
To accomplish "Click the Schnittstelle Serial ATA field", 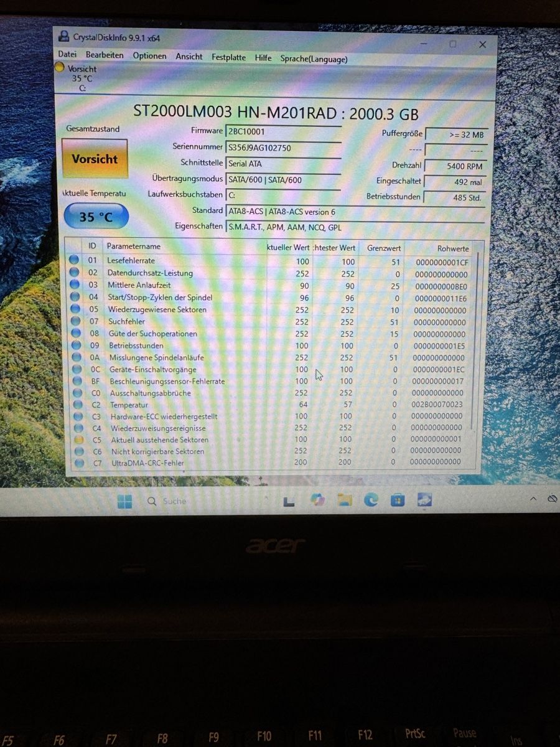I will click(x=283, y=164).
